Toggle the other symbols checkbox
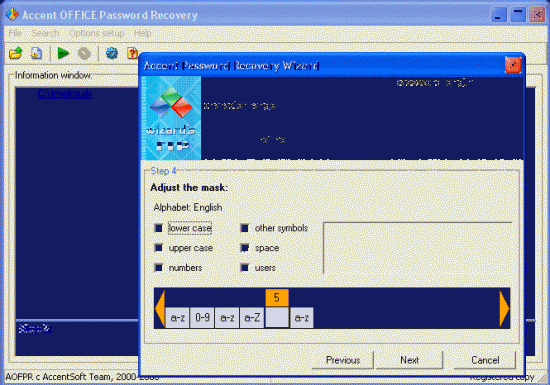This screenshot has height=385, width=550. tap(244, 228)
